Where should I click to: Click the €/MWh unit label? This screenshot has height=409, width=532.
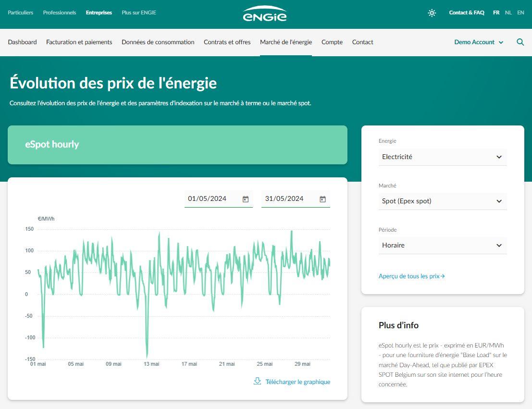click(x=46, y=219)
